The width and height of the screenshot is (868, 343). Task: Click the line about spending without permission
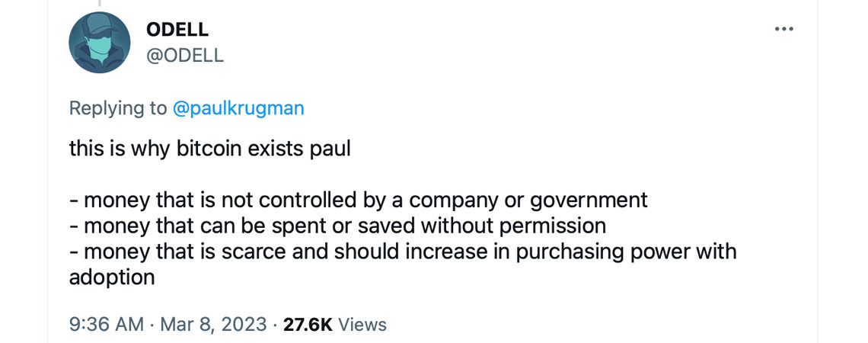click(x=337, y=226)
